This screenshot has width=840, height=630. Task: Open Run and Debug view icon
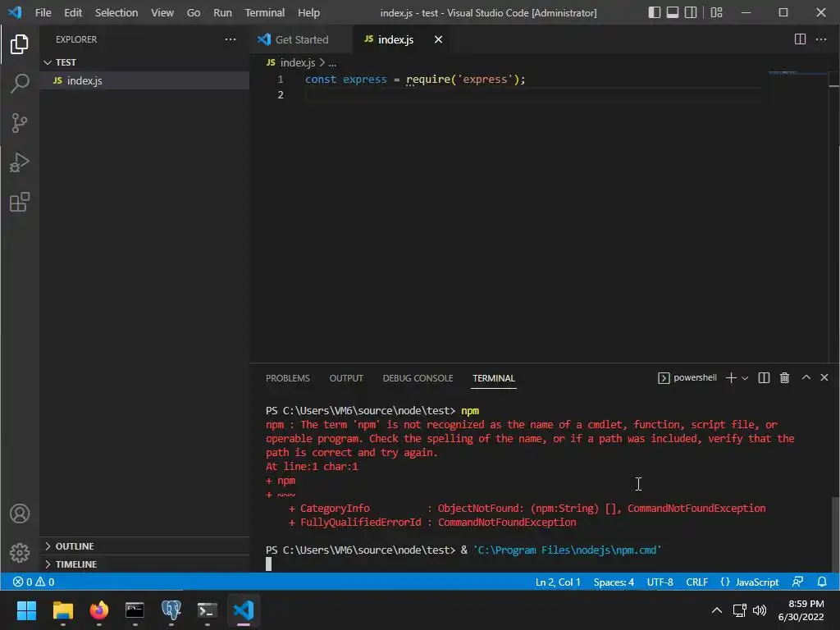(x=20, y=162)
